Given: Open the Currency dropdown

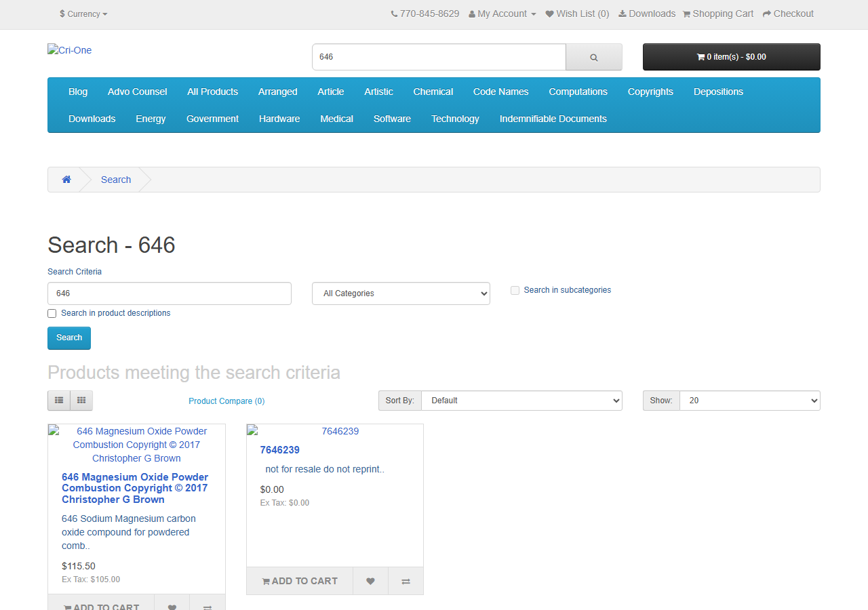Looking at the screenshot, I should 83,14.
